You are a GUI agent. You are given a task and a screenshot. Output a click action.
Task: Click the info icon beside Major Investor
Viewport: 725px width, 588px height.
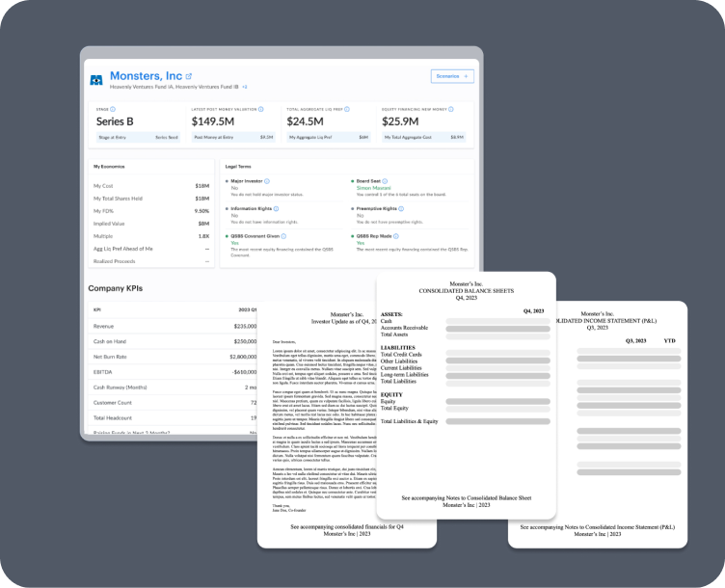pyautogui.click(x=267, y=181)
